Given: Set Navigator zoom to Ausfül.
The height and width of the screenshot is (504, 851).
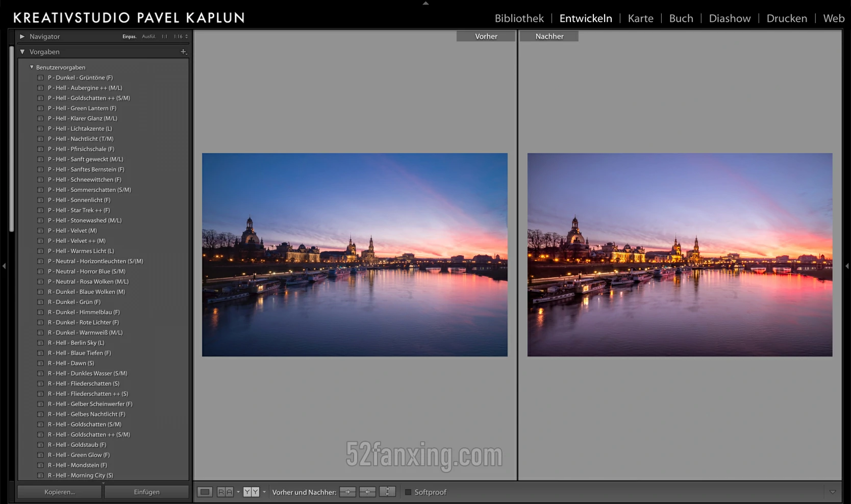Looking at the screenshot, I should point(149,37).
